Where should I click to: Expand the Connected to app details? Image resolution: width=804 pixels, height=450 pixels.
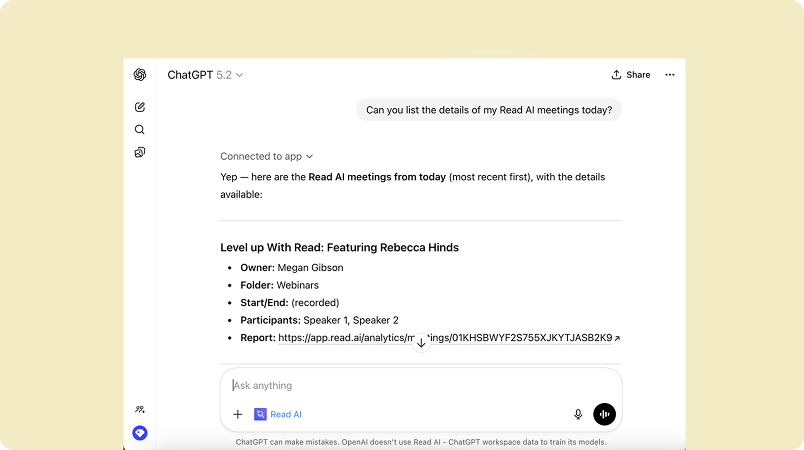(267, 156)
